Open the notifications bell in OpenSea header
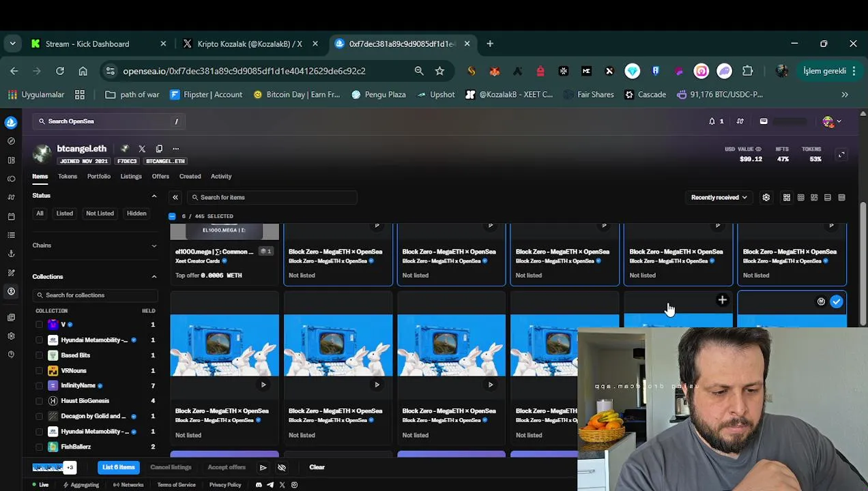 [x=712, y=121]
